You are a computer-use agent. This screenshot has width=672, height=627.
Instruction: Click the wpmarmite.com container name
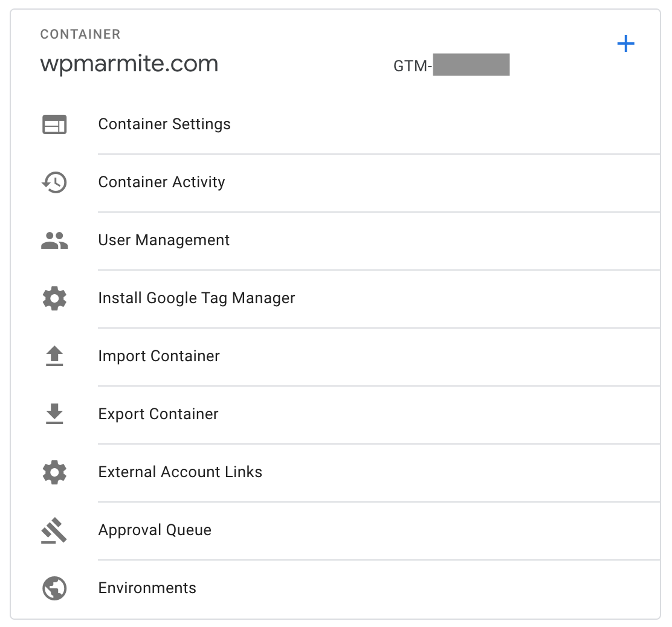tap(129, 64)
